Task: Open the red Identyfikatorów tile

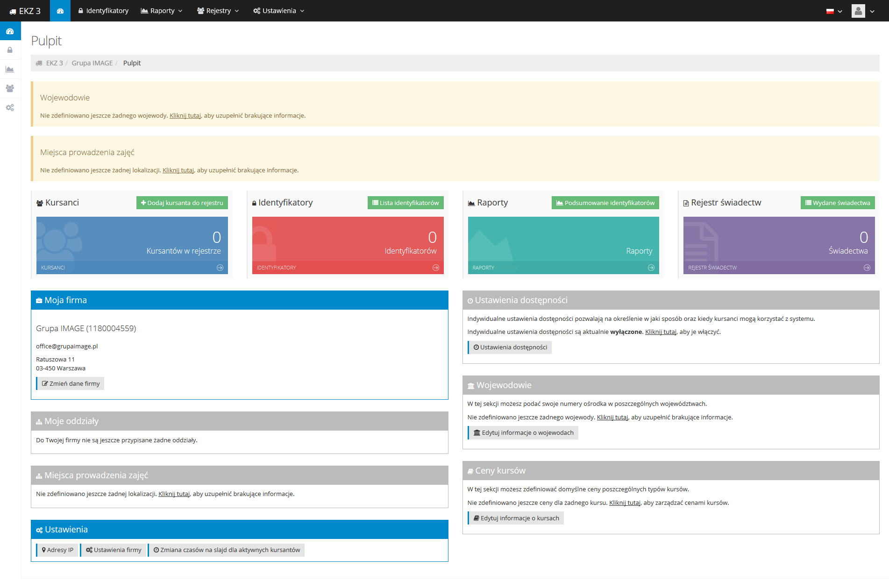Action: click(348, 245)
